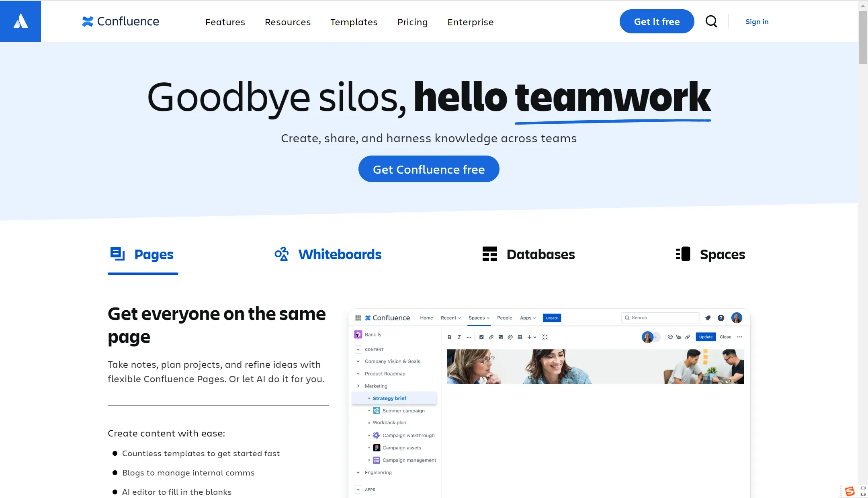Click the Get Confluence free button
The image size is (868, 498).
point(429,169)
